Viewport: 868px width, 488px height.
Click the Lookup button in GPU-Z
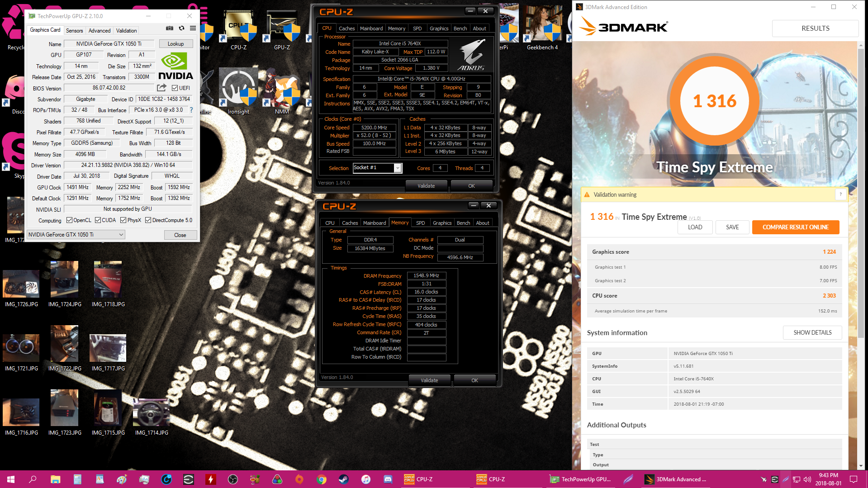[x=175, y=44]
